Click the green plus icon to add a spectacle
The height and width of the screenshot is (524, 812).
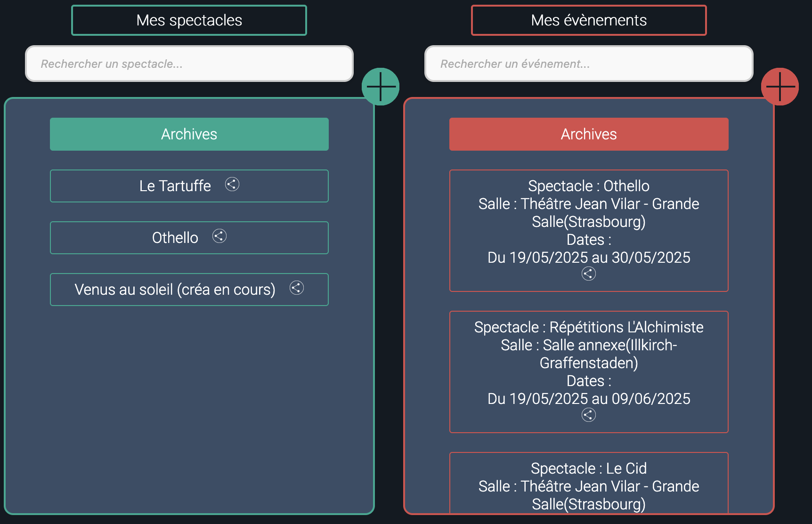tap(381, 86)
